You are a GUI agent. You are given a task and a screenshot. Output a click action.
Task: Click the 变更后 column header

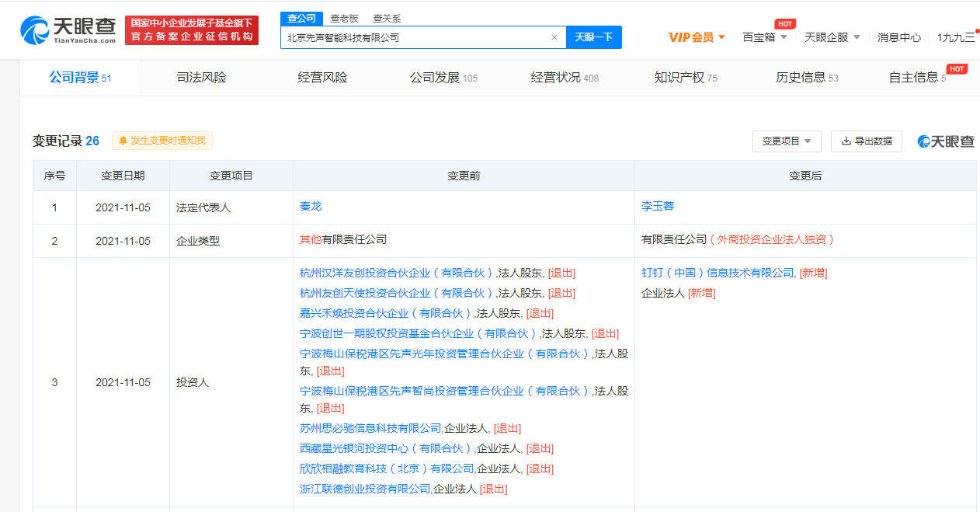(805, 176)
